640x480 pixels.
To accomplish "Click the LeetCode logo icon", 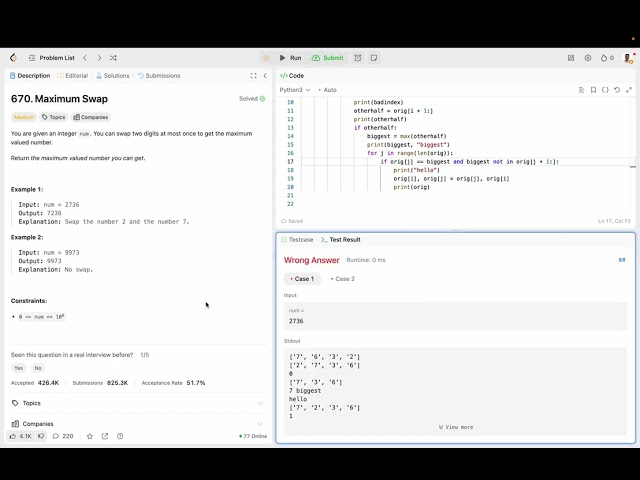I will pos(13,58).
